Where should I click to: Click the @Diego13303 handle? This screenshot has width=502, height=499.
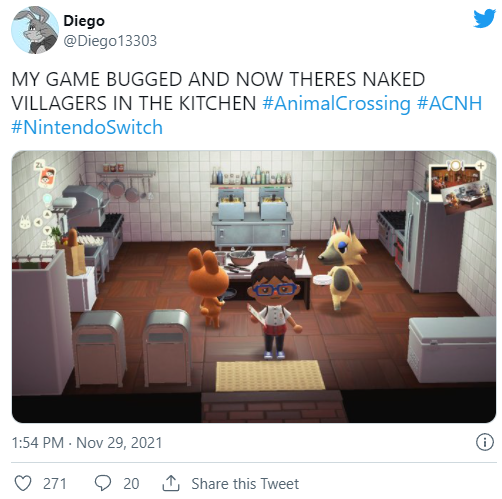[110, 41]
